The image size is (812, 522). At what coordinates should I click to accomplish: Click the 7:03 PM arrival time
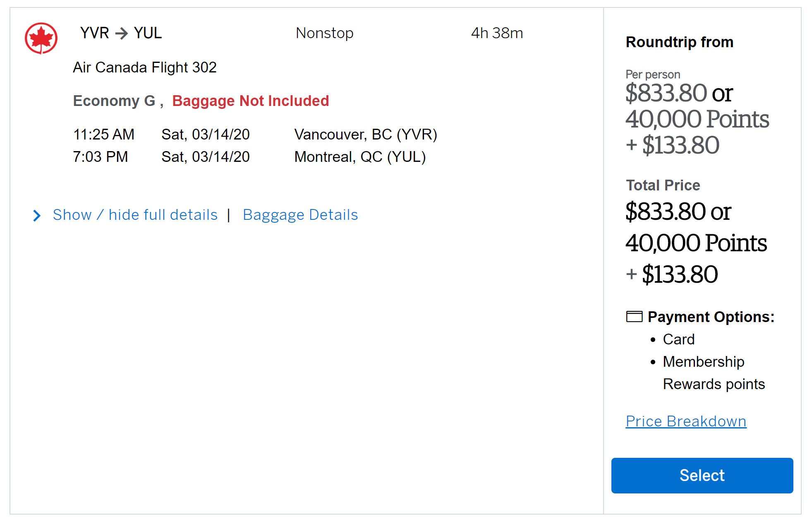click(x=101, y=157)
